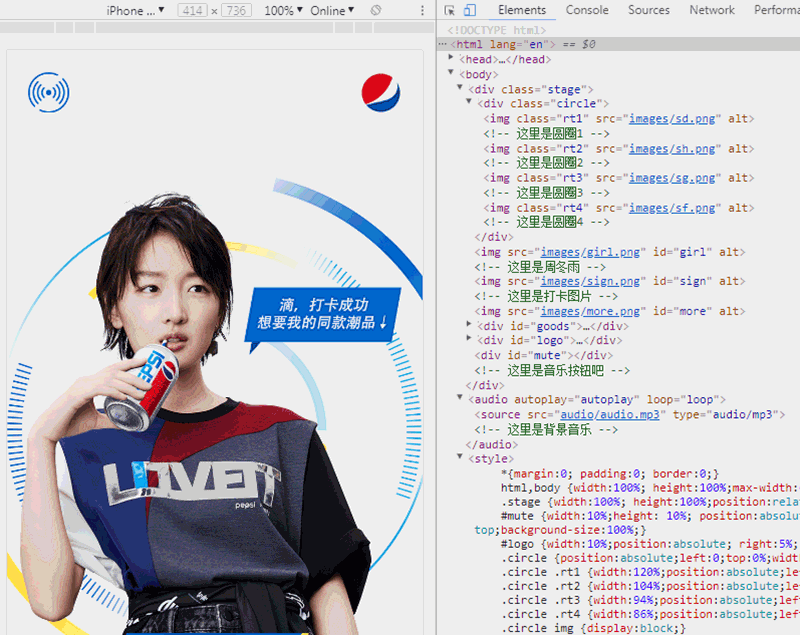800x635 pixels.
Task: Collapse the audio element node
Action: click(460, 397)
